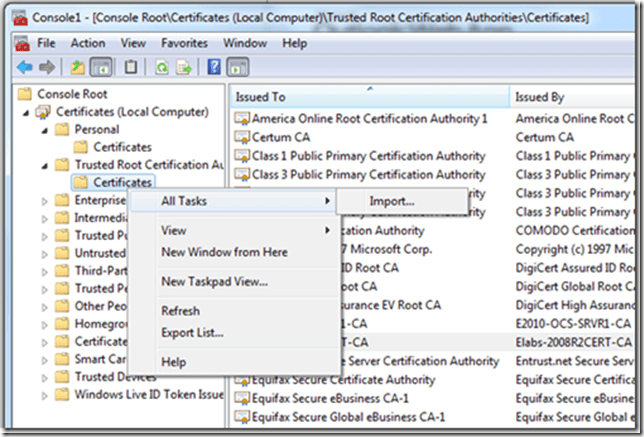Expand the Windows Live ID Token Issuer node
This screenshot has height=437, width=644.
[45, 394]
